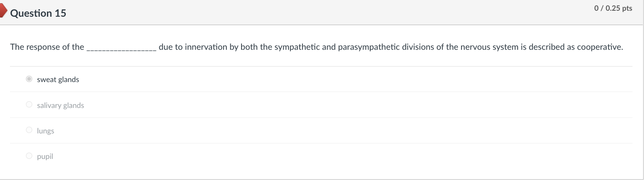Click the Question 15 heading
644x192 pixels.
pyautogui.click(x=38, y=13)
